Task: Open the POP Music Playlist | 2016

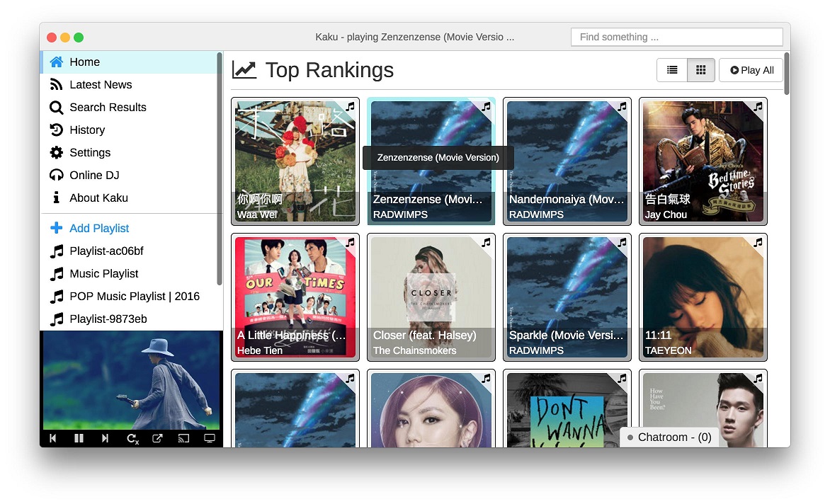Action: (x=134, y=297)
